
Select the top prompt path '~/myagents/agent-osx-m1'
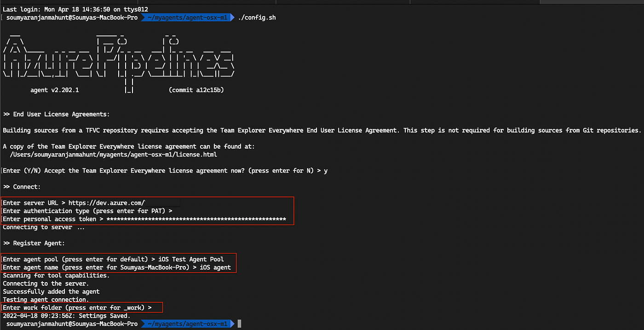(x=188, y=17)
